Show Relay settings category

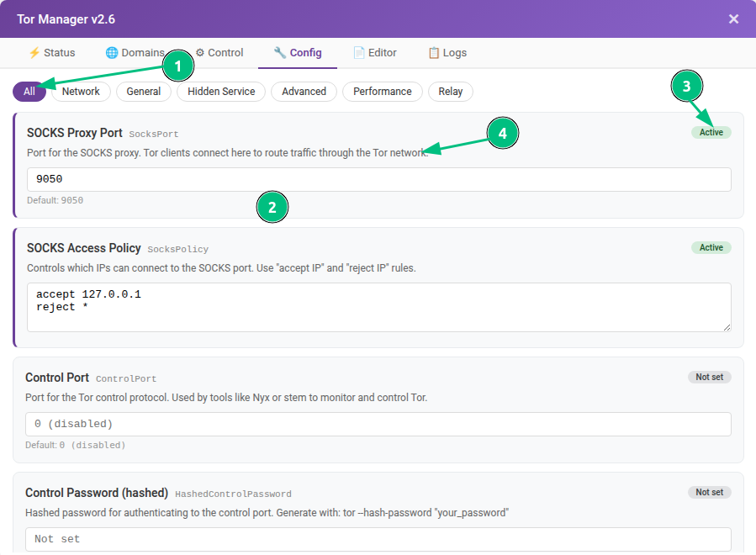[x=451, y=92]
